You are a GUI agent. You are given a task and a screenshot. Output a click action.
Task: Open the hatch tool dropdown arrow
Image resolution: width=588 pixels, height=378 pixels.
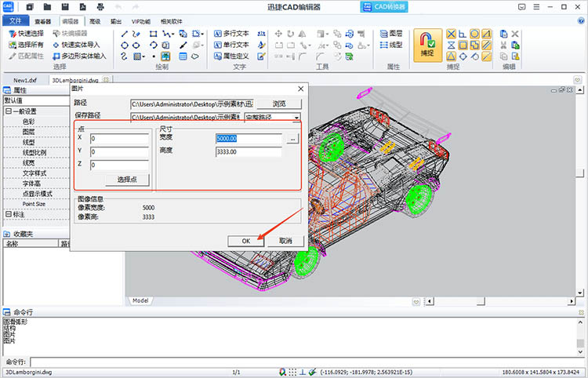pyautogui.click(x=143, y=57)
